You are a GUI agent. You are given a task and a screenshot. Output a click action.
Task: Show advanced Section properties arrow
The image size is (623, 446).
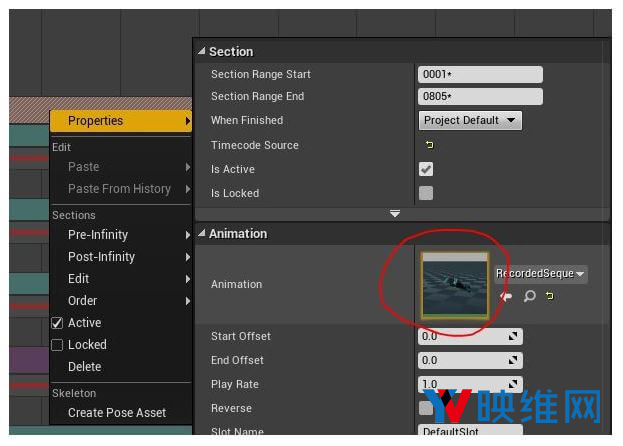(395, 214)
